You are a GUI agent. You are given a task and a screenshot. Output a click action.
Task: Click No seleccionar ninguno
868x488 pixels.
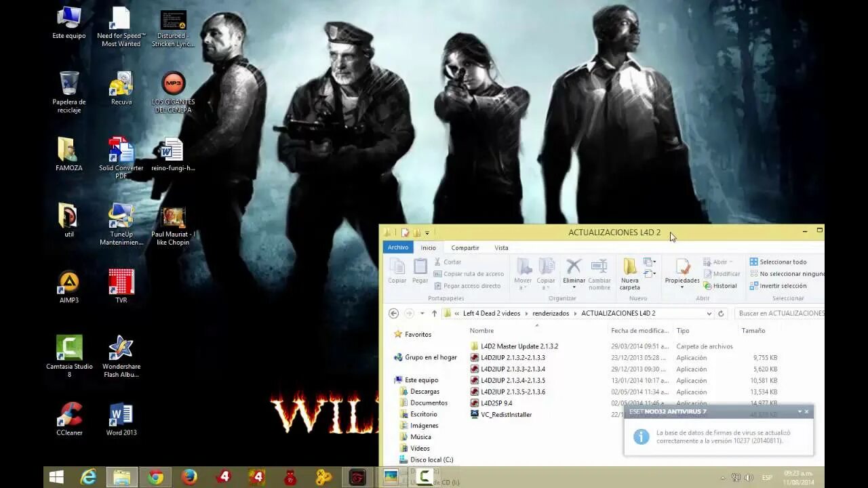click(787, 274)
